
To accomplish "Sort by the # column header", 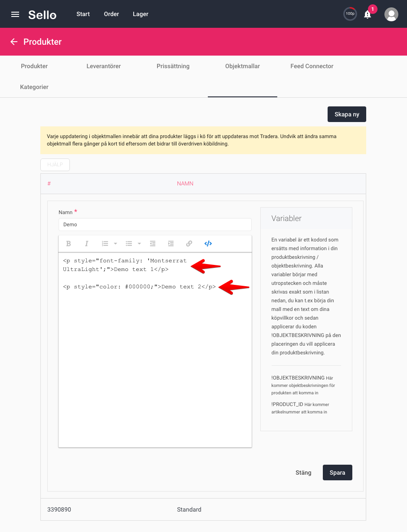I will click(49, 184).
